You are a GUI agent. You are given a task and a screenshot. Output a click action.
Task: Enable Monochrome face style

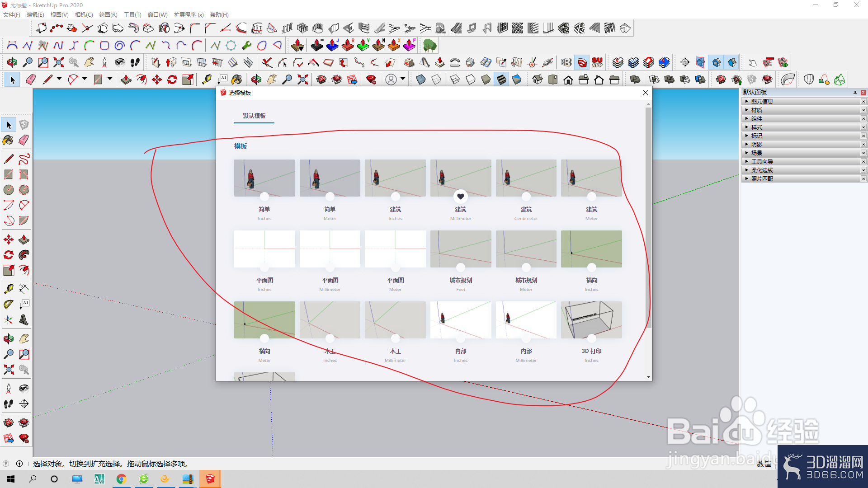[x=517, y=80]
